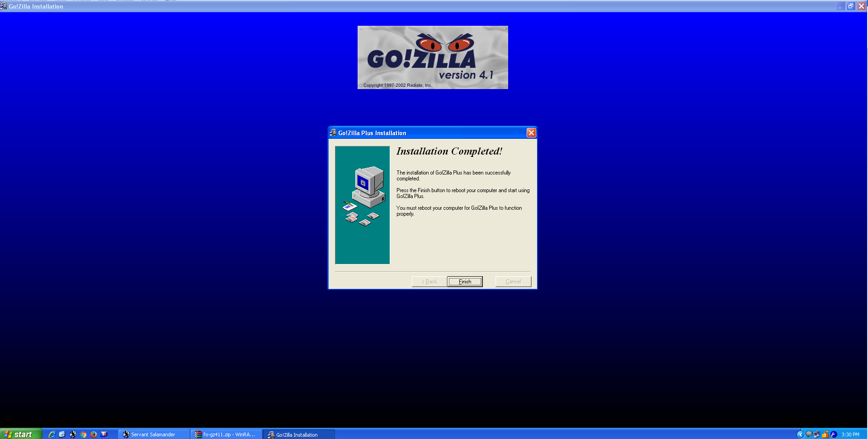Launch Firefox from Quick Launch
The image size is (868, 439).
point(94,434)
